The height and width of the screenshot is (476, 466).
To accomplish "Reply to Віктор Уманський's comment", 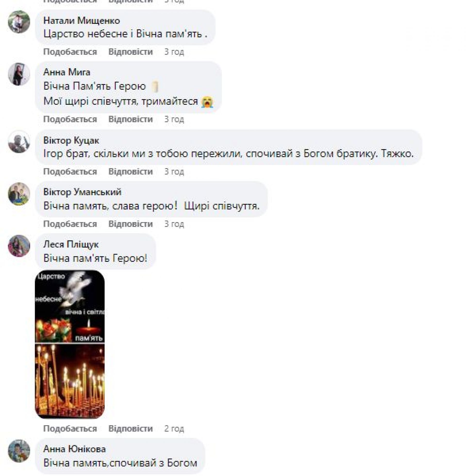I will (x=130, y=224).
